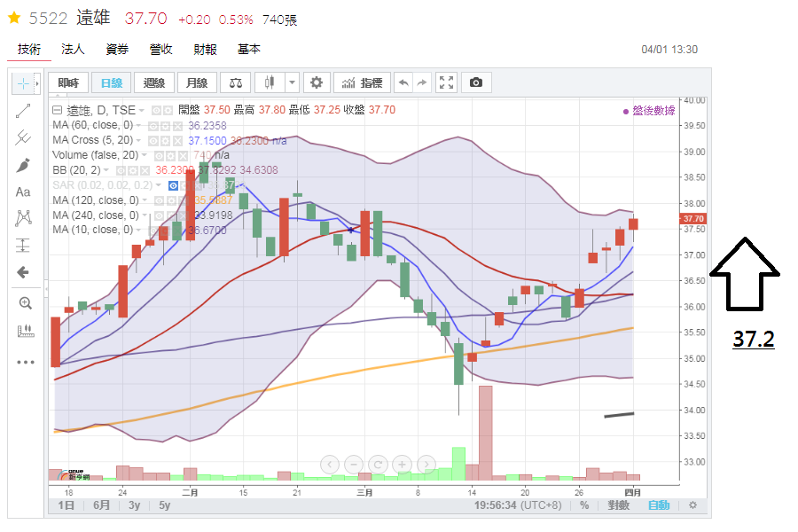Activate the zoom-in magnifier tool
Screen dimensions: 798x532
25,303
